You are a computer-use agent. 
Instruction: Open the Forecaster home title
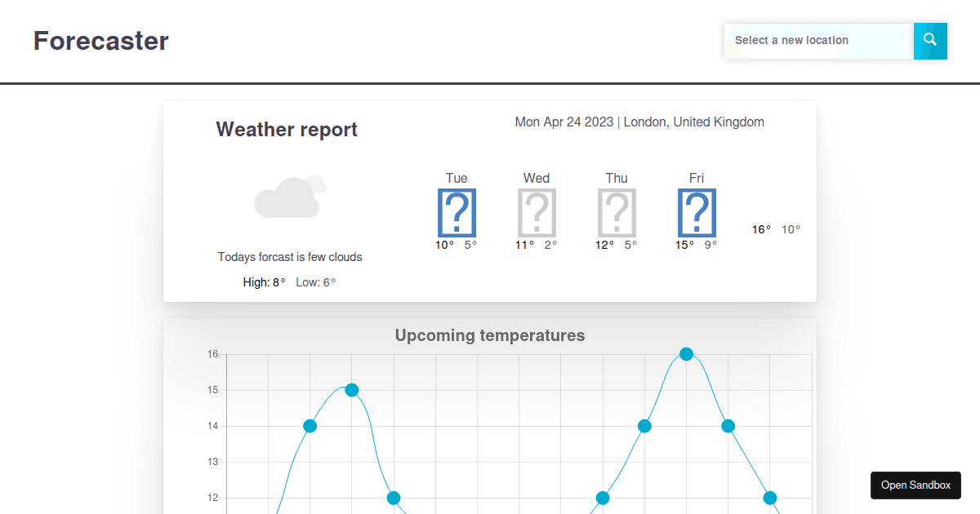pos(101,41)
